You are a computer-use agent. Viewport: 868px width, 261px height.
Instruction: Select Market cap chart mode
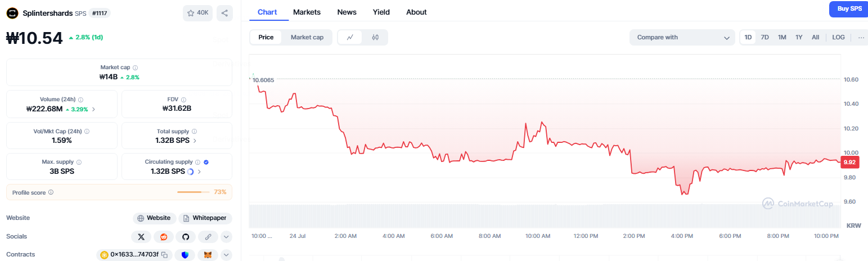click(x=307, y=38)
